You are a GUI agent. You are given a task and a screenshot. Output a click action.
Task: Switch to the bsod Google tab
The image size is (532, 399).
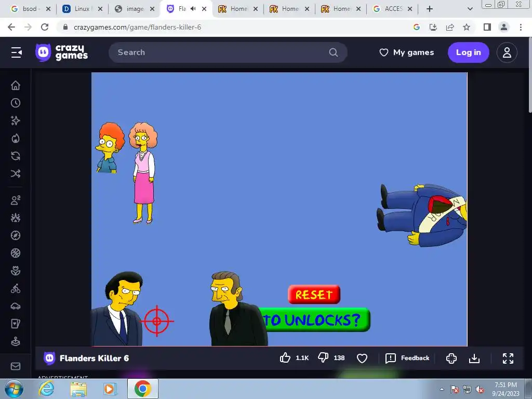(30, 9)
